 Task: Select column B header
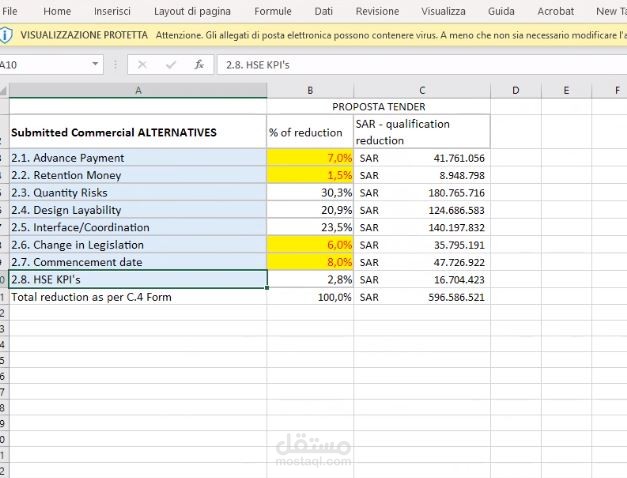(310, 91)
